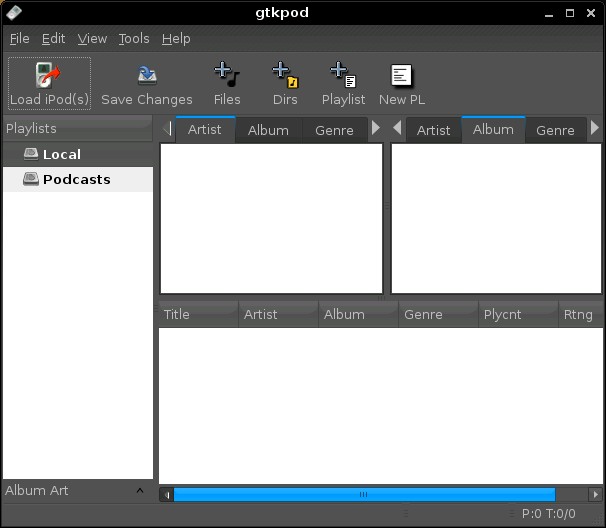The image size is (606, 528).
Task: Select the Podcasts playlist row
Action: point(77,179)
